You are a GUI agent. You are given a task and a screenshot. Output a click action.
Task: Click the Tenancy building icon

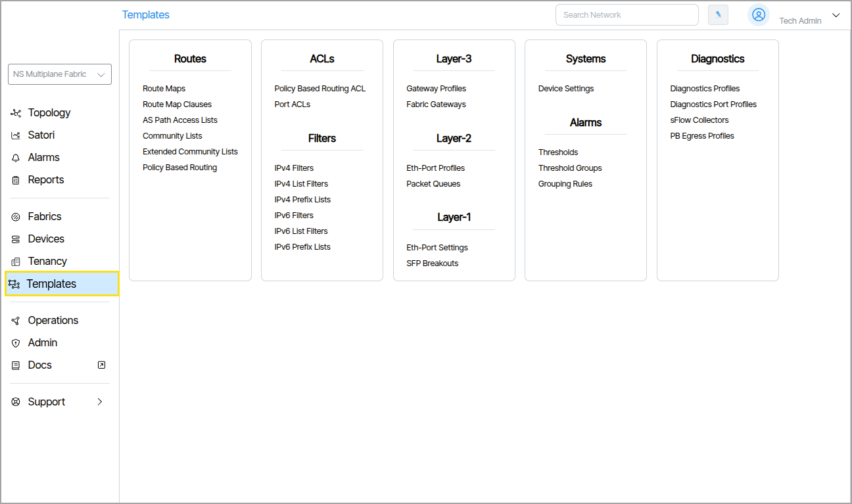pyautogui.click(x=16, y=262)
